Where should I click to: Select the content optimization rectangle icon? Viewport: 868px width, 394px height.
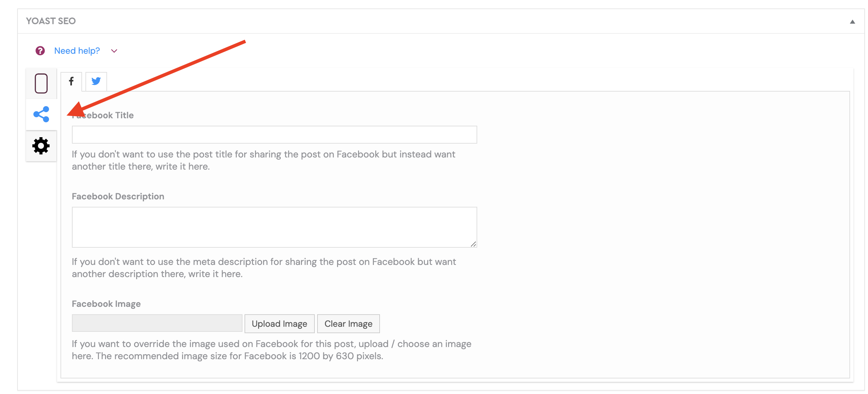[41, 83]
